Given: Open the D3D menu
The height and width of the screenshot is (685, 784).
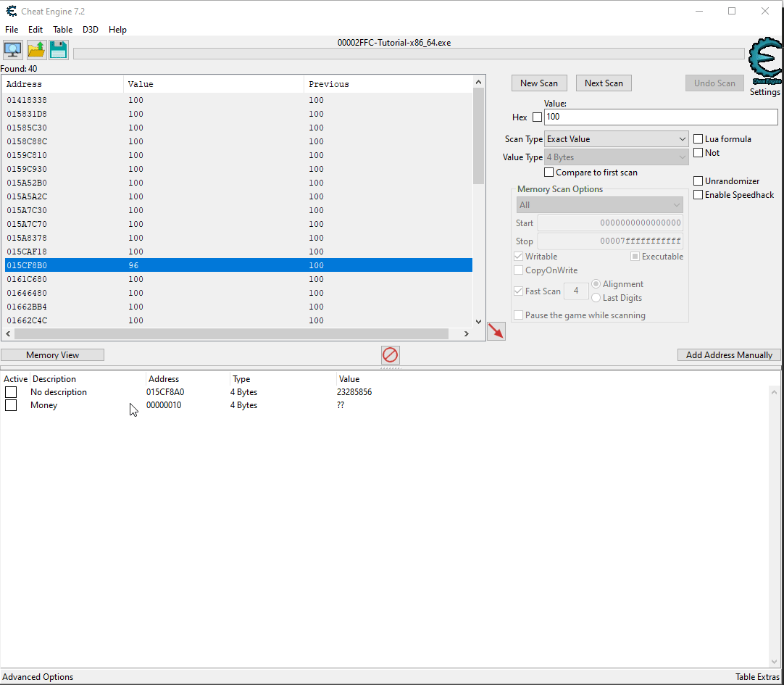Looking at the screenshot, I should [91, 30].
